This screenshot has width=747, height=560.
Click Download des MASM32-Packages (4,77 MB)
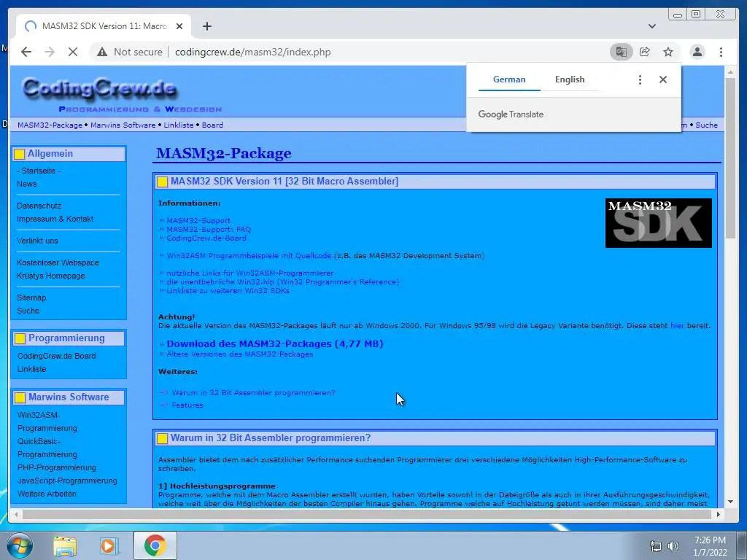275,344
